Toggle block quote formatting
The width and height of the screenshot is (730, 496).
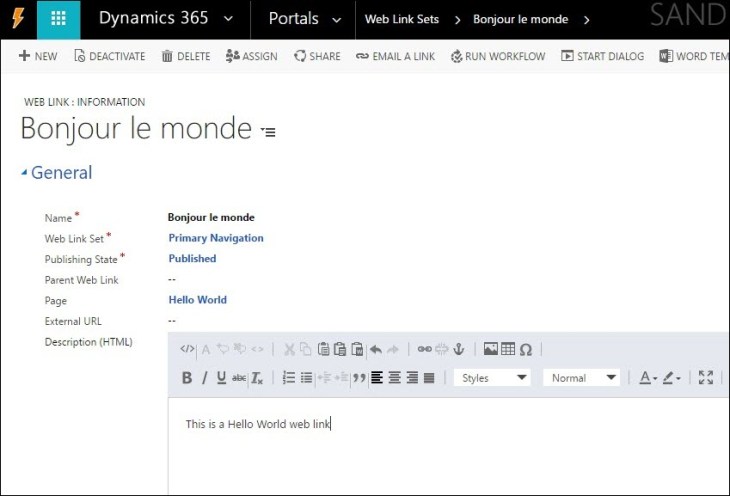tap(359, 378)
